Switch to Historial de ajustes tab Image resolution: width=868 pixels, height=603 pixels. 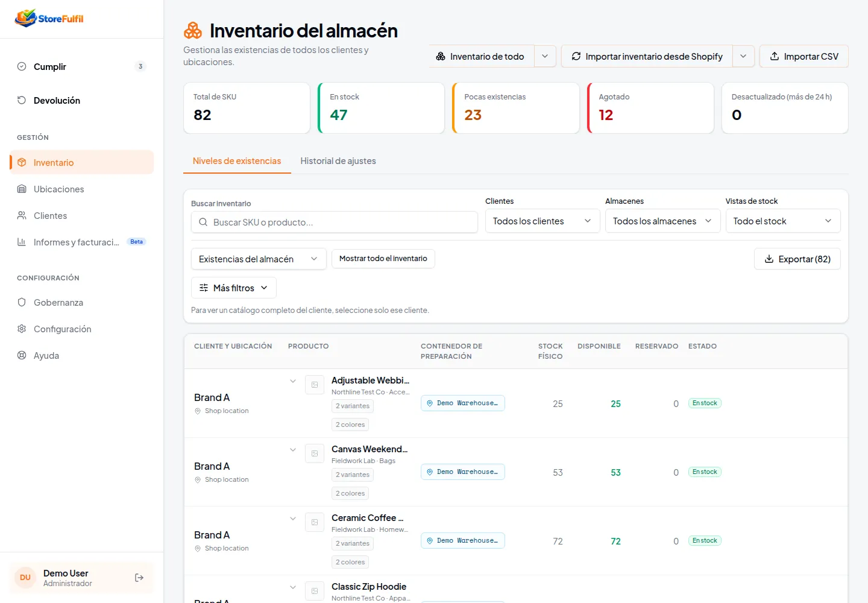338,161
